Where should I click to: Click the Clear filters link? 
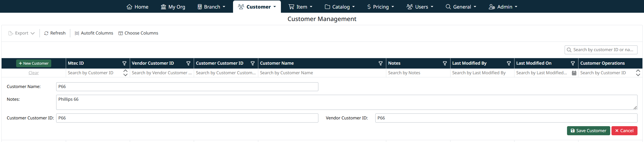click(34, 73)
